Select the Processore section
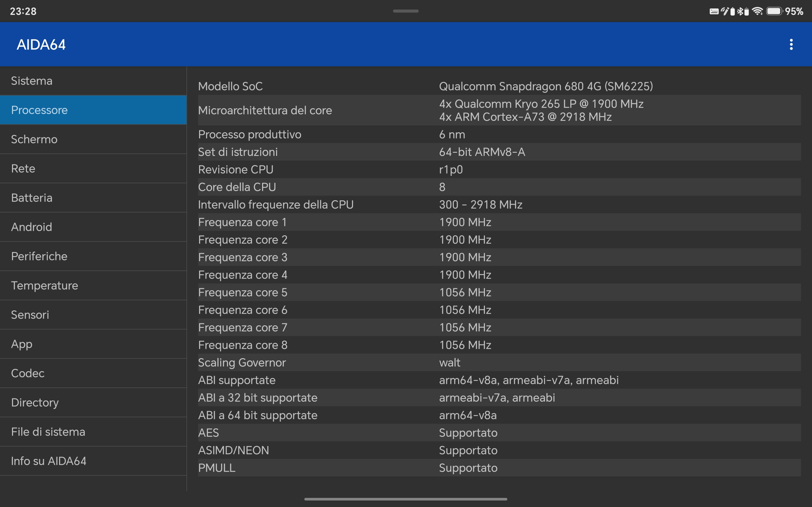The width and height of the screenshot is (812, 507). (93, 110)
